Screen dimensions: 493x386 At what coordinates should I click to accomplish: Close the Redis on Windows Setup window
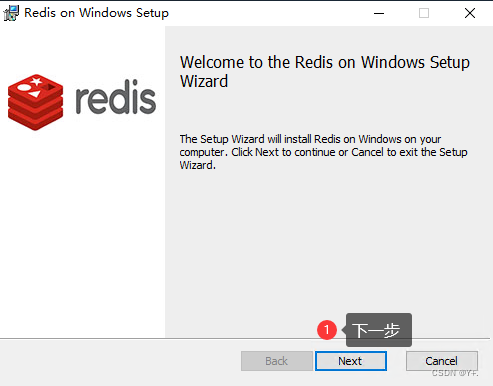(x=470, y=13)
